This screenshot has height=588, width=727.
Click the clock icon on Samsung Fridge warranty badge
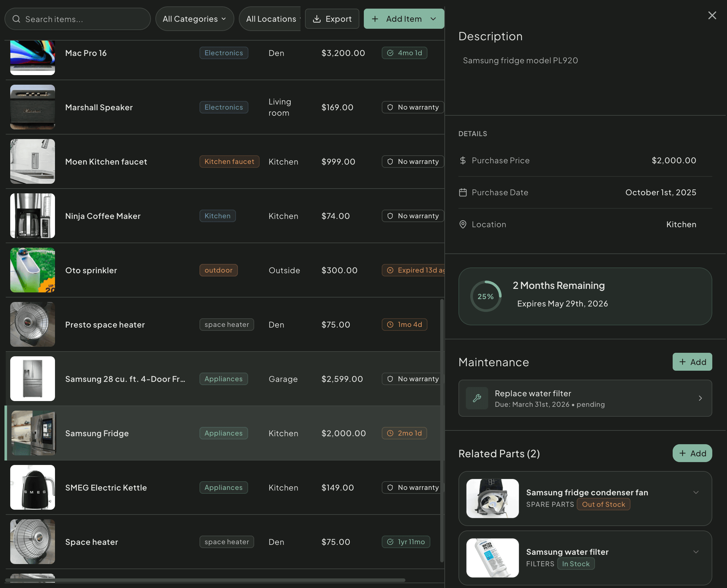[x=390, y=433]
